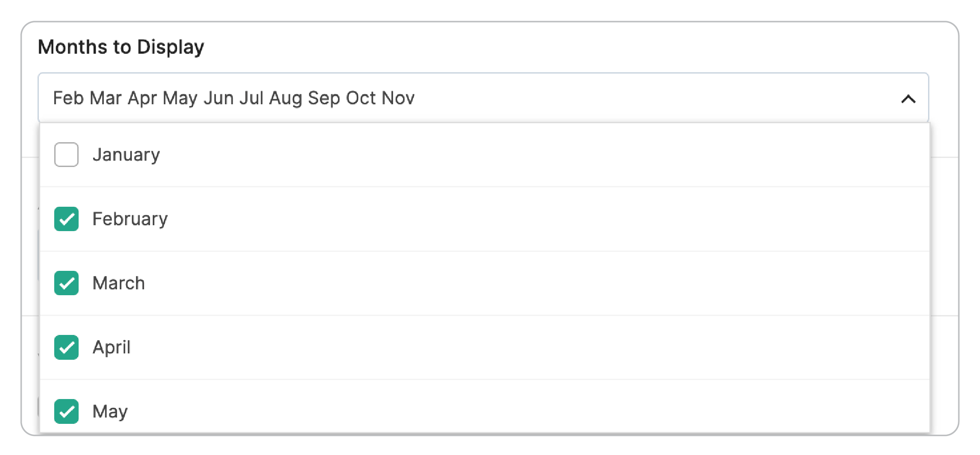Image resolution: width=980 pixels, height=455 pixels.
Task: Click the February row label
Action: [130, 219]
